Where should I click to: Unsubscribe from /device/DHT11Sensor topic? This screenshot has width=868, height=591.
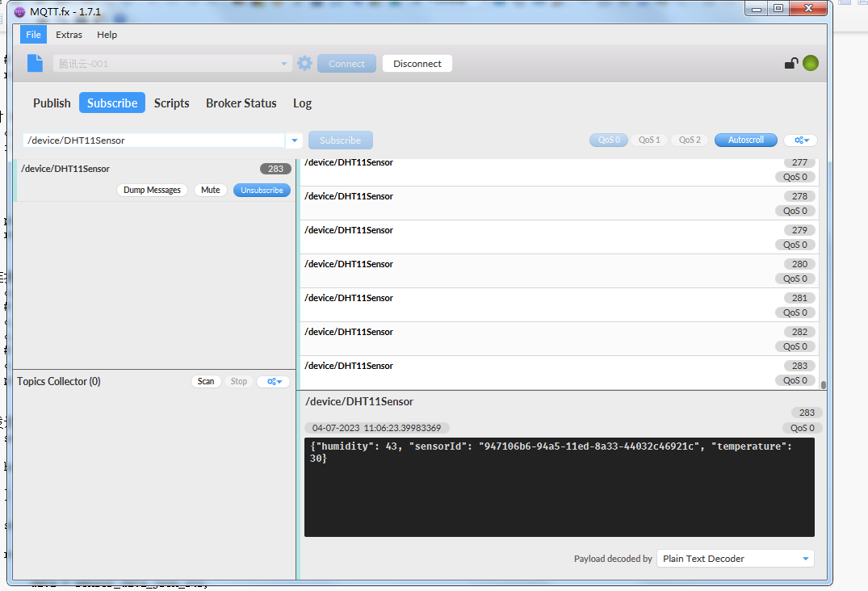[262, 190]
